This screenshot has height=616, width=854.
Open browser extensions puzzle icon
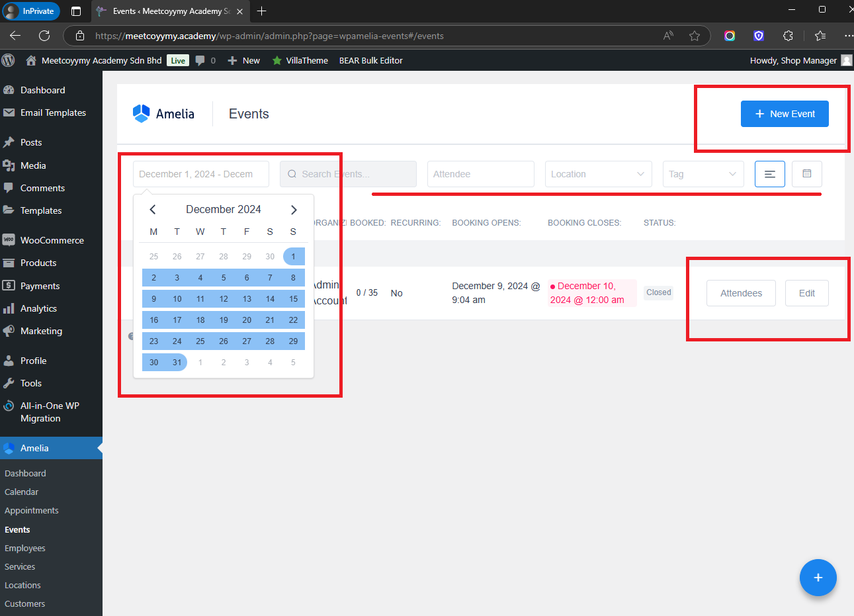pos(788,36)
